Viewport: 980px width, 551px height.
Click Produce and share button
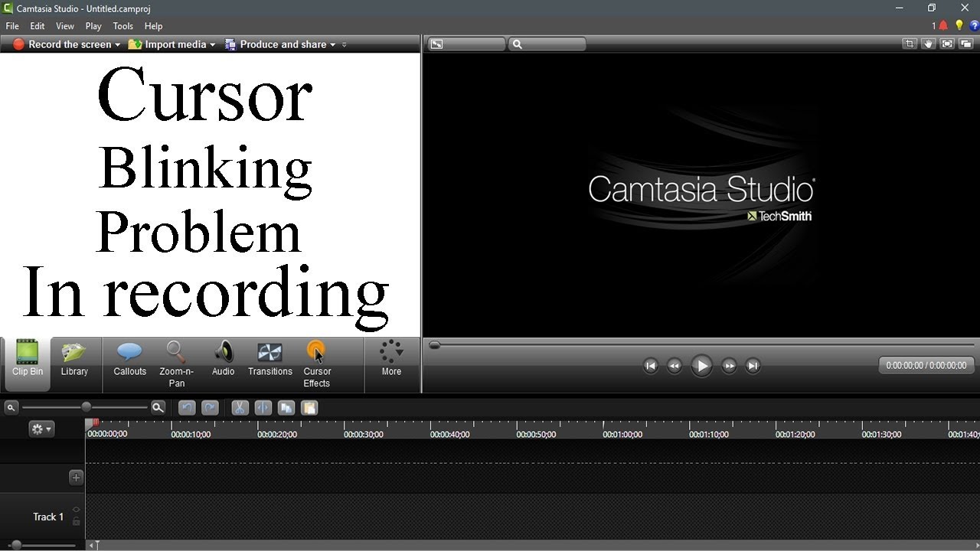point(276,44)
